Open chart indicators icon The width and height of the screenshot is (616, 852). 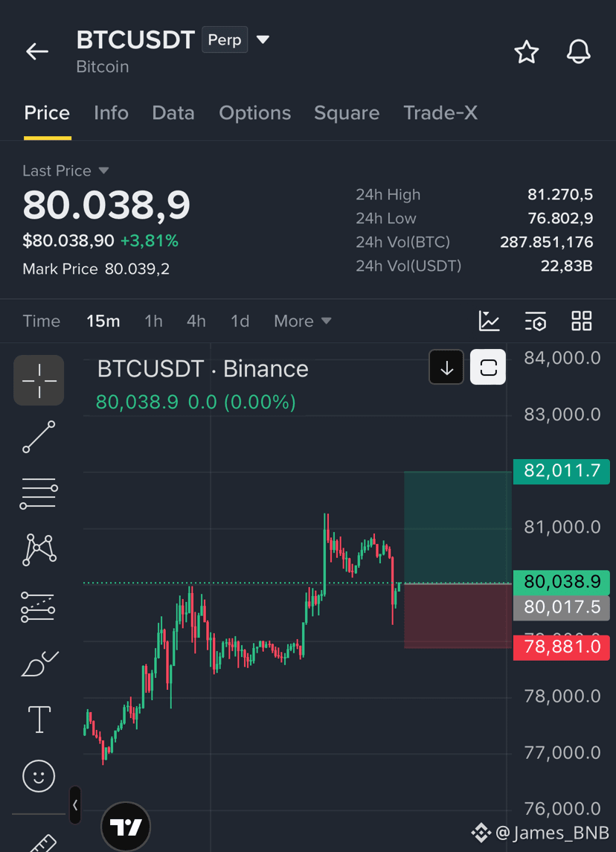[x=489, y=321]
